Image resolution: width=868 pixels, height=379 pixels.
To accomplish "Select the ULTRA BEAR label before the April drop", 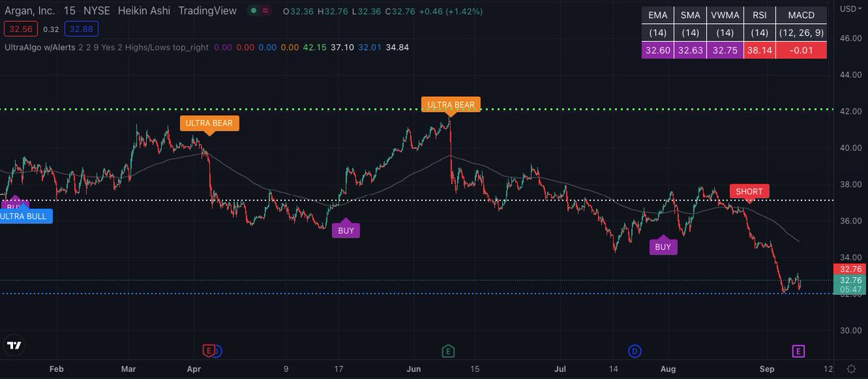I will [209, 124].
